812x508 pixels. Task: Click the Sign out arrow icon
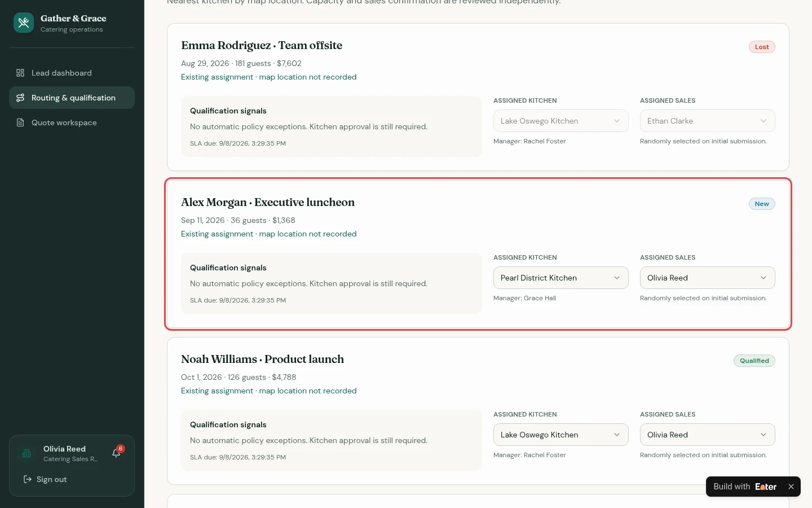click(x=27, y=479)
